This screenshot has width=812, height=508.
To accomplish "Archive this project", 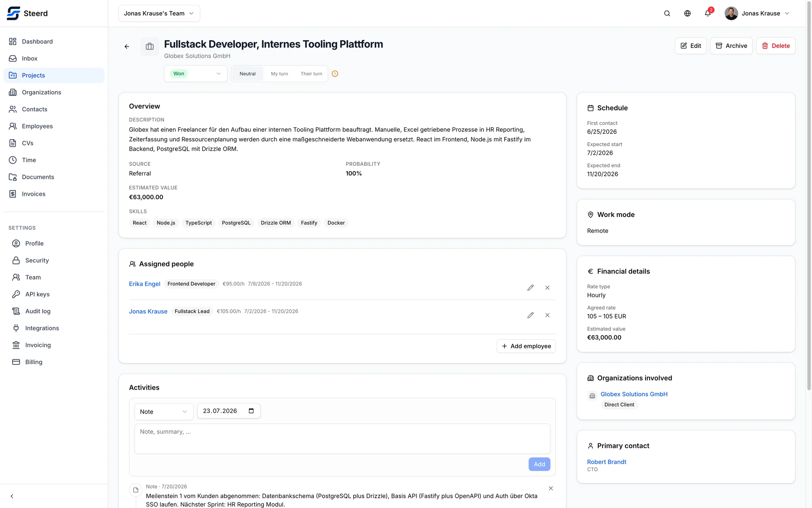I will tap(731, 46).
